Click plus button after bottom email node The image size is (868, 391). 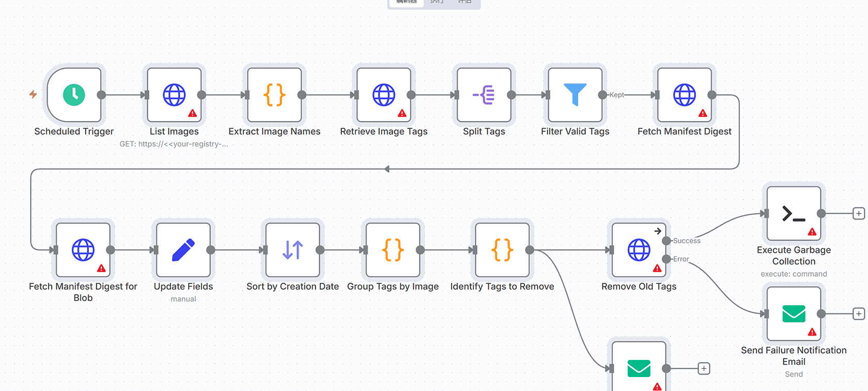tap(704, 368)
